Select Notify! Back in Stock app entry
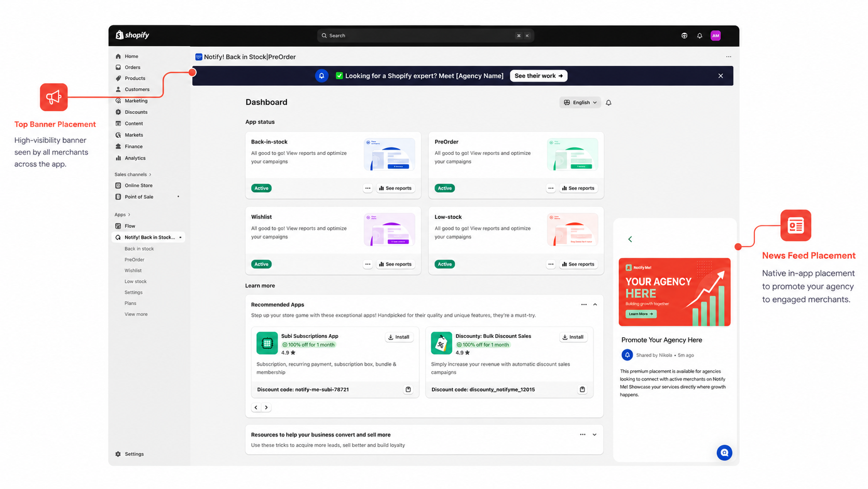868x489 pixels. coord(149,237)
